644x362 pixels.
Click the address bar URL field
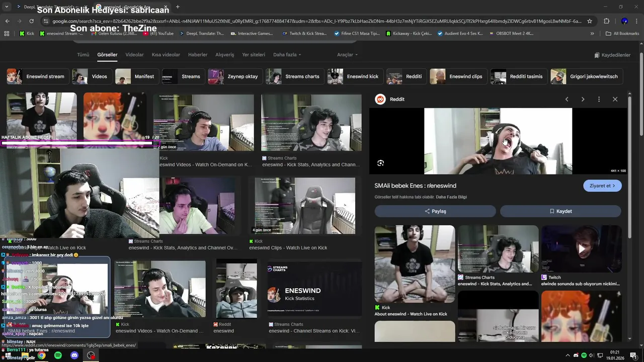point(317,21)
